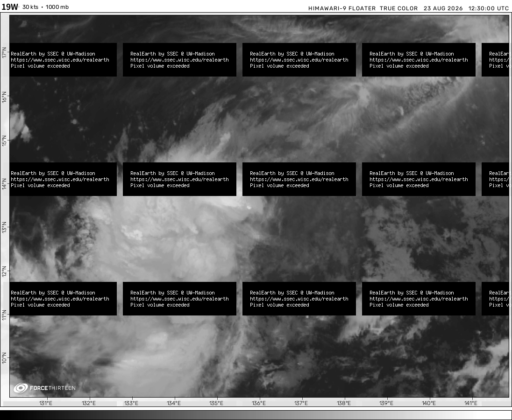
Task: Click the 132°E longitude label
Action: pyautogui.click(x=89, y=403)
